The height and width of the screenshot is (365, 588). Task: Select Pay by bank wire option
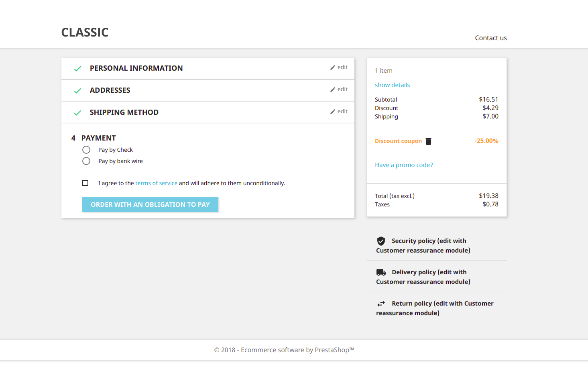(86, 161)
